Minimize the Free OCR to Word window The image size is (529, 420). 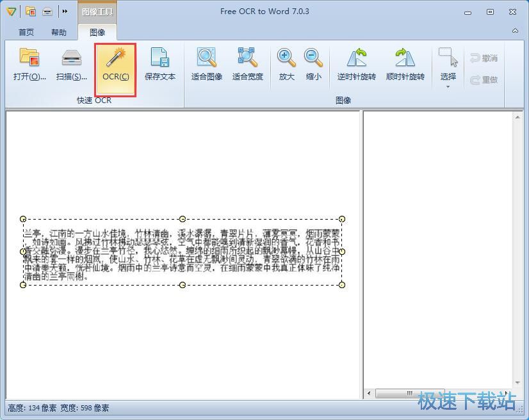click(468, 12)
